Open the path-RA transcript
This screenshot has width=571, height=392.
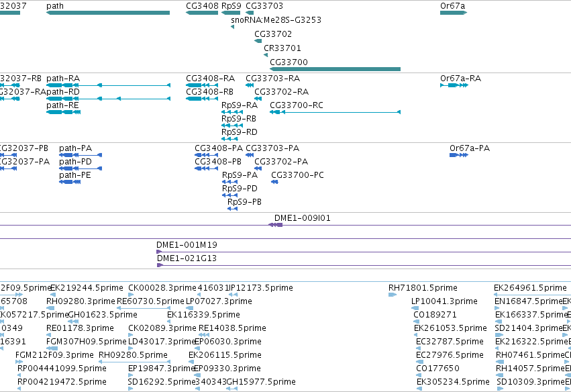108,85
